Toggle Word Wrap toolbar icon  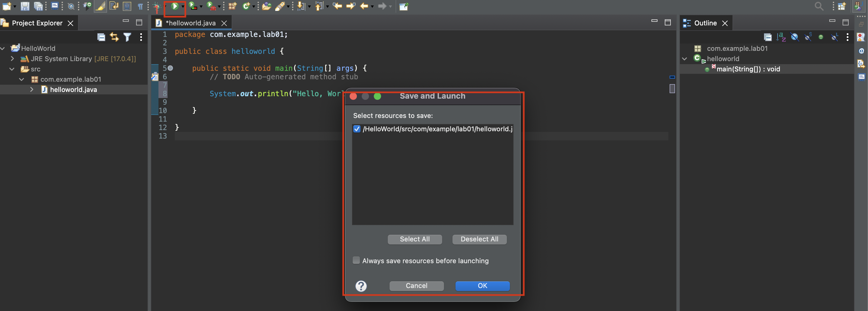[114, 6]
